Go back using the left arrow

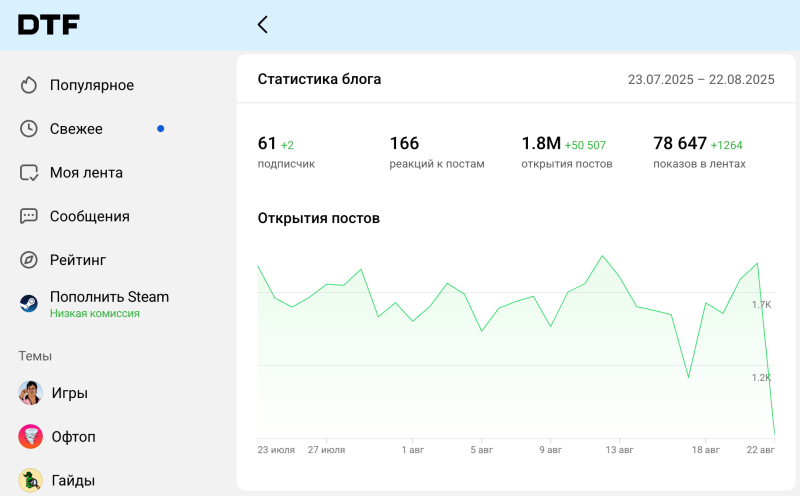[263, 25]
